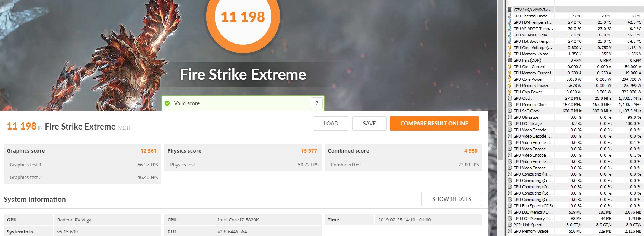The height and width of the screenshot is (236, 644).
Task: Click the GUI v2.8.6446 s64 value
Action: pyautogui.click(x=232, y=232)
